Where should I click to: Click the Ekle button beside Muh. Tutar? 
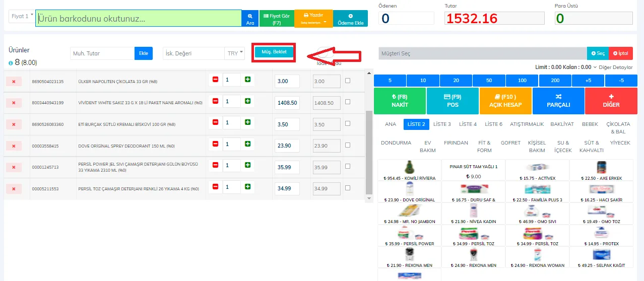144,53
